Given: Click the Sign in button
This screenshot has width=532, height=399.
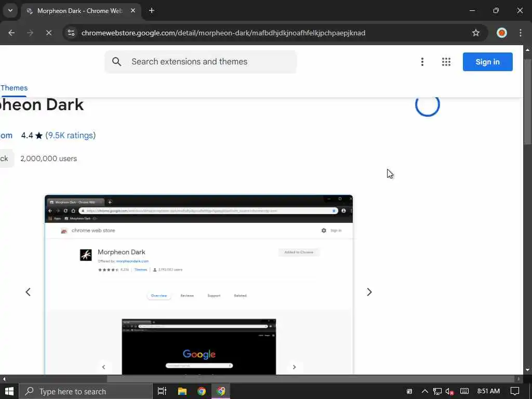Looking at the screenshot, I should coord(487,62).
